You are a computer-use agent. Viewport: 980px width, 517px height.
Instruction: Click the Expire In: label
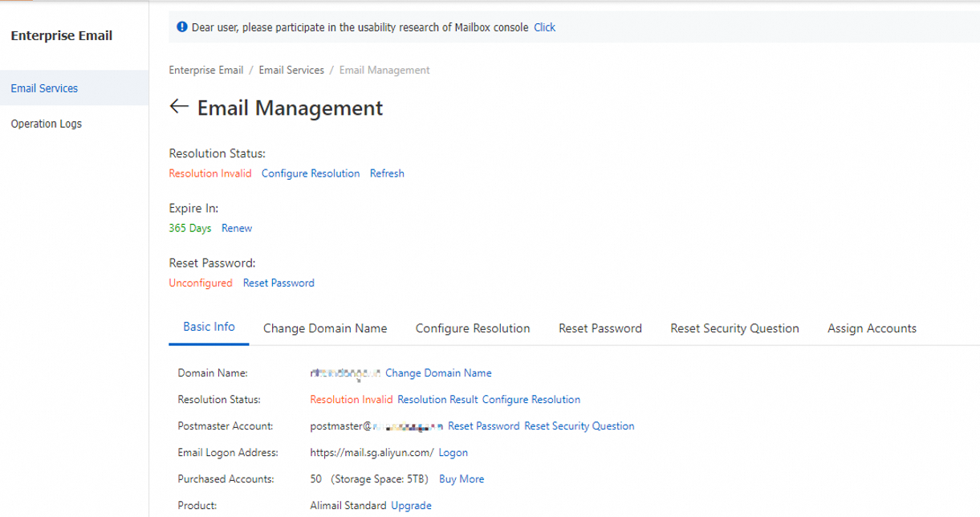(x=193, y=208)
